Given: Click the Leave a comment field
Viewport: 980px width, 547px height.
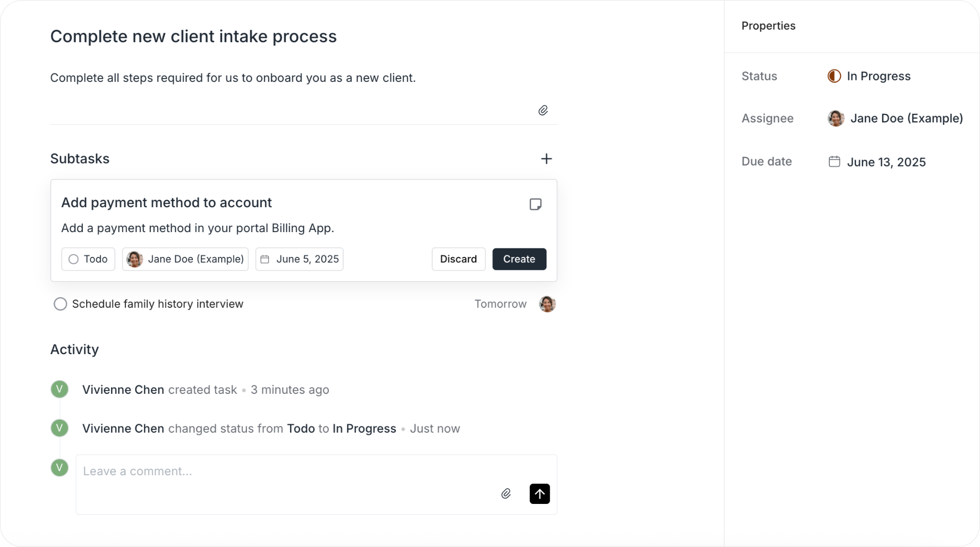Looking at the screenshot, I should (287, 471).
